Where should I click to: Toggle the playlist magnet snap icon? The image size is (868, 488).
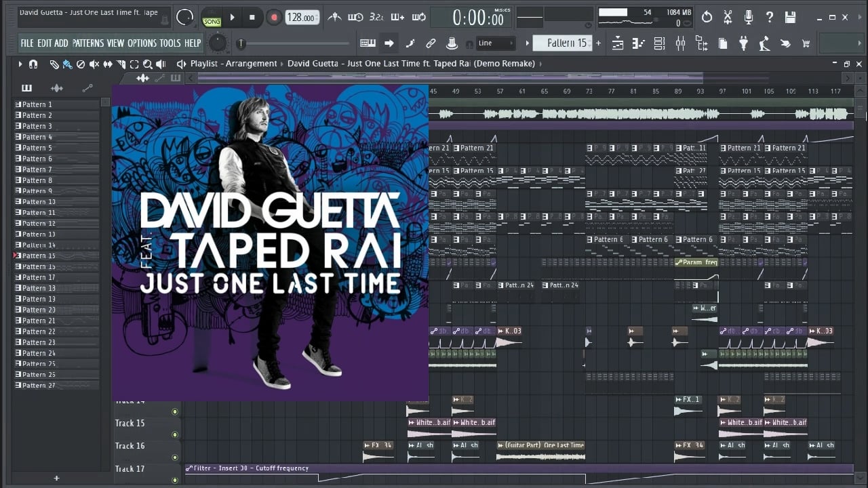[x=33, y=64]
